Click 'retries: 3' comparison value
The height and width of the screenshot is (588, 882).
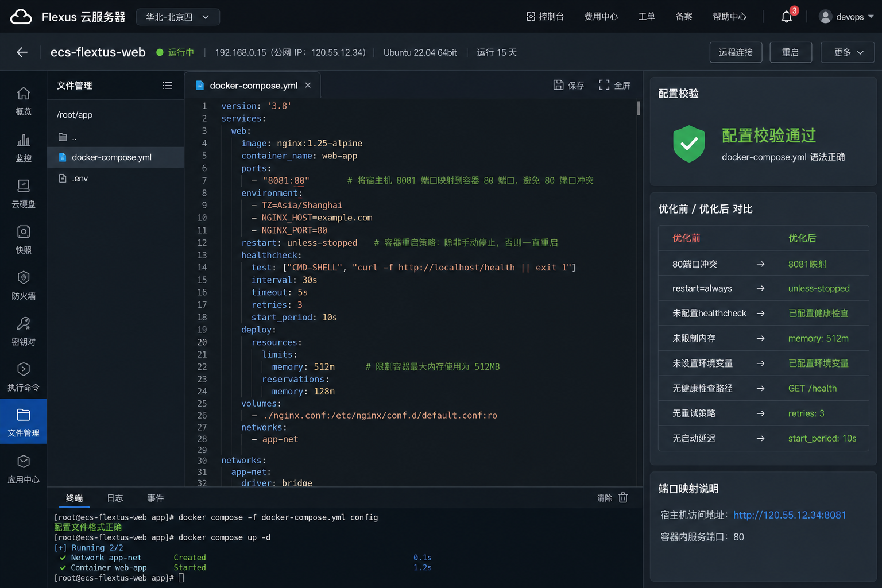(806, 413)
